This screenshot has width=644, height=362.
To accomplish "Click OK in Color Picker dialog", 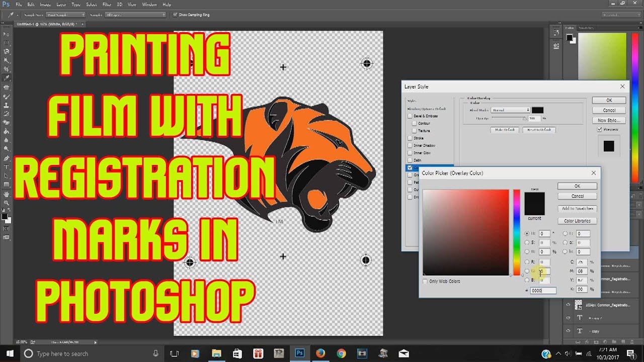I will click(577, 186).
